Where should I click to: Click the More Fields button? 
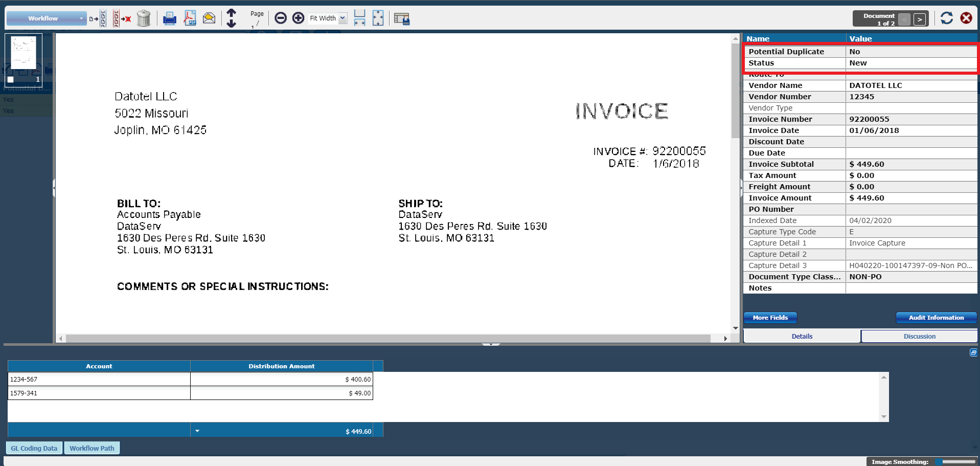point(770,318)
